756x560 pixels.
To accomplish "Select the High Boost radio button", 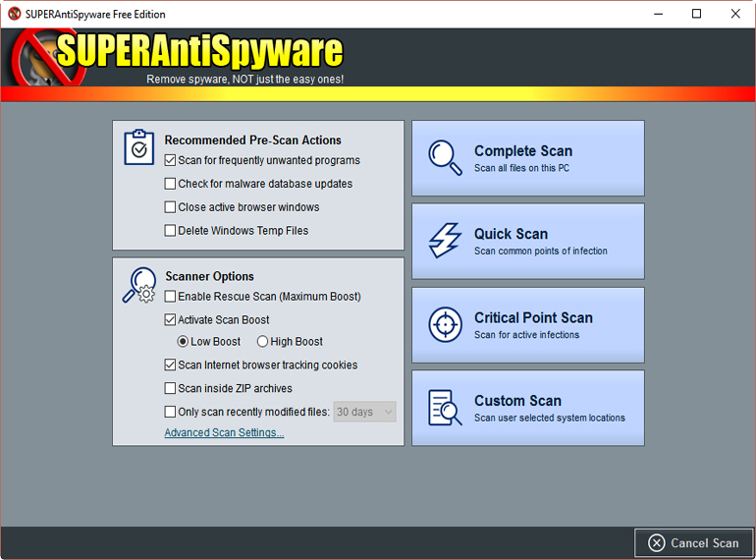I will pos(262,342).
